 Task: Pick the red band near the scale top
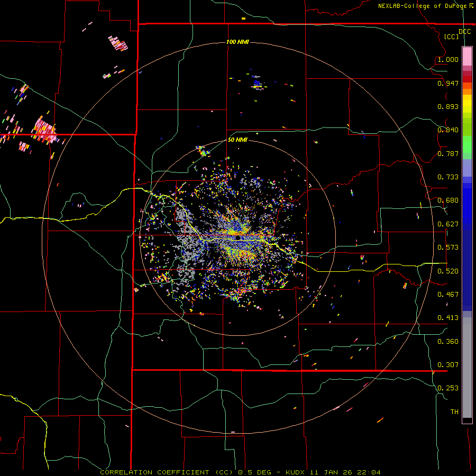pos(467,79)
